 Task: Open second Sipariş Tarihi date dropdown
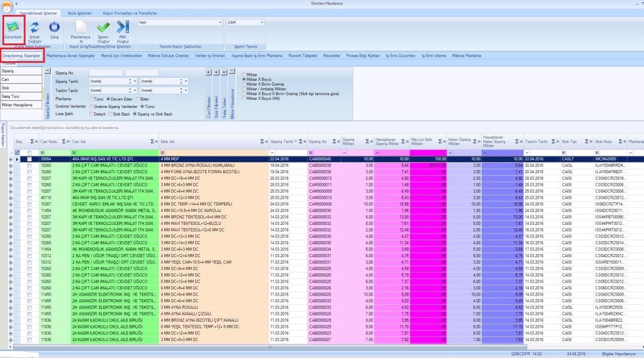coord(186,81)
